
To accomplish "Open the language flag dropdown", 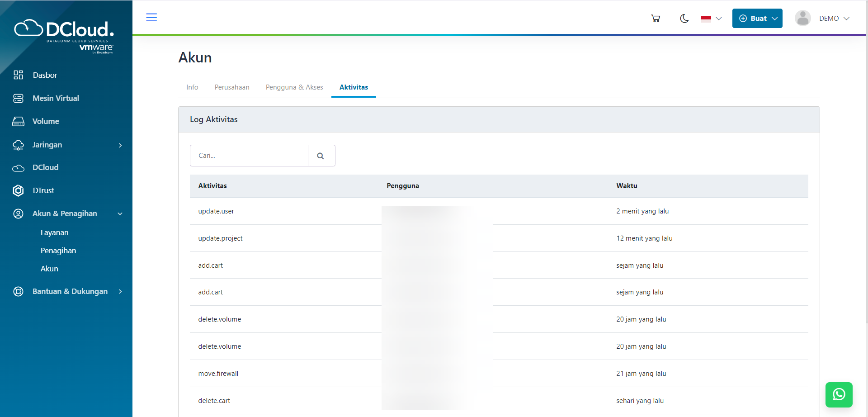I will pos(711,19).
